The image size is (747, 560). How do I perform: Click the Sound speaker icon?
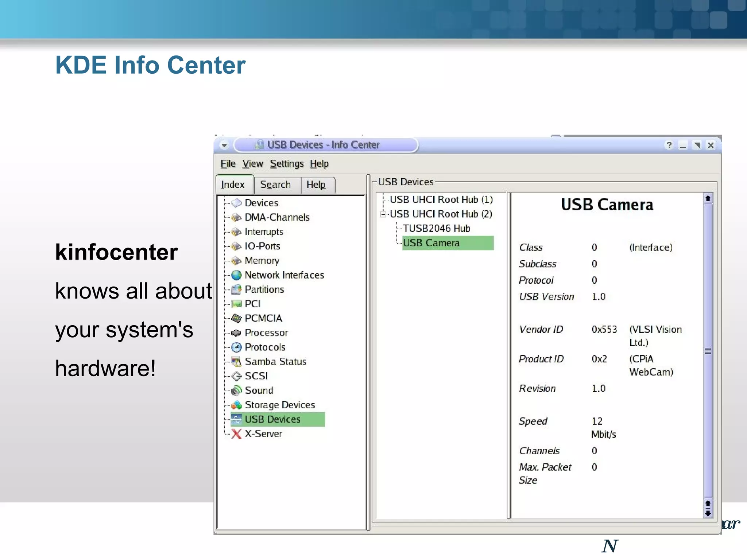point(236,390)
